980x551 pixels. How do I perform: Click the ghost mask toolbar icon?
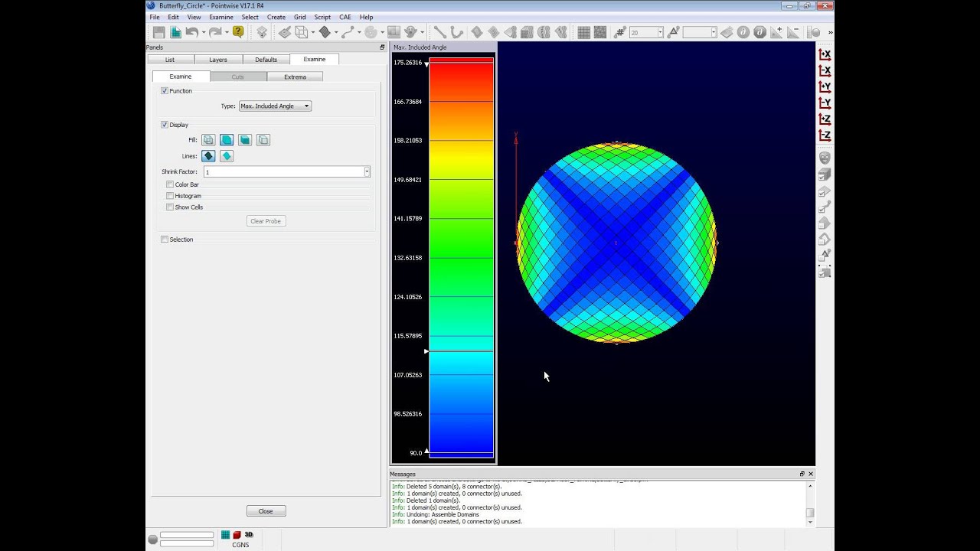click(x=412, y=32)
